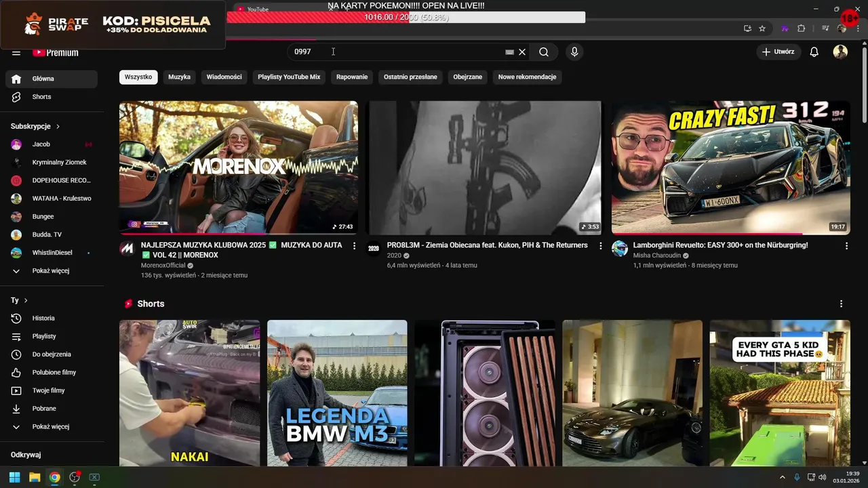The height and width of the screenshot is (488, 868).
Task: Open the on-screen keyboard in search box
Action: click(x=510, y=52)
